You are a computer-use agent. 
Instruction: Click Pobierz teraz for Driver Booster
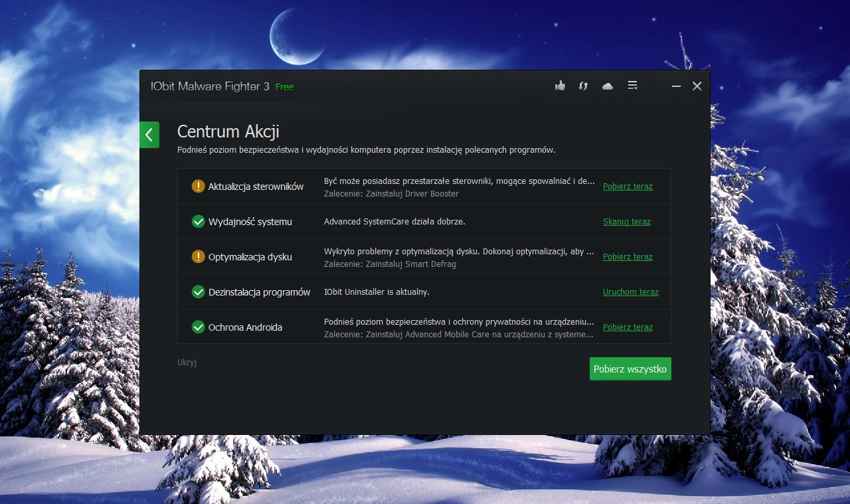tap(628, 187)
